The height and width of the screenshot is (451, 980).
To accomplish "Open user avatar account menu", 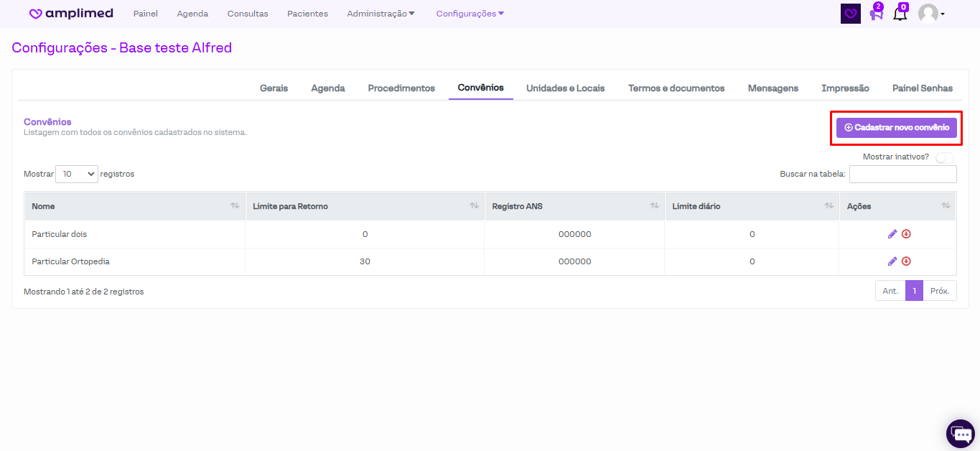I will tap(931, 14).
